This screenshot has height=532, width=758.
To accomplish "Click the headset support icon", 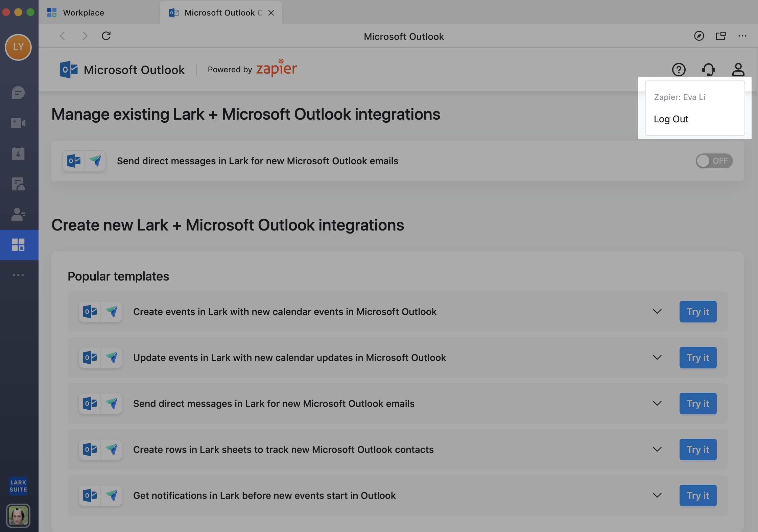I will (x=708, y=70).
